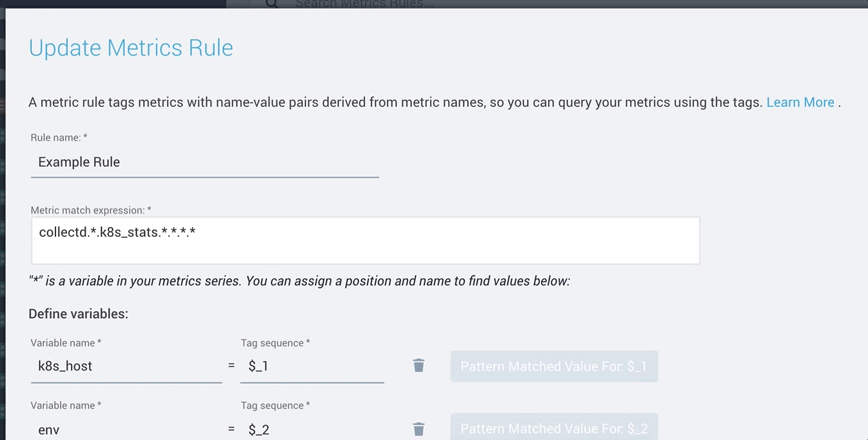Viewport: 868px width, 440px height.
Task: Click the metric rule description sentence
Action: [x=396, y=103]
